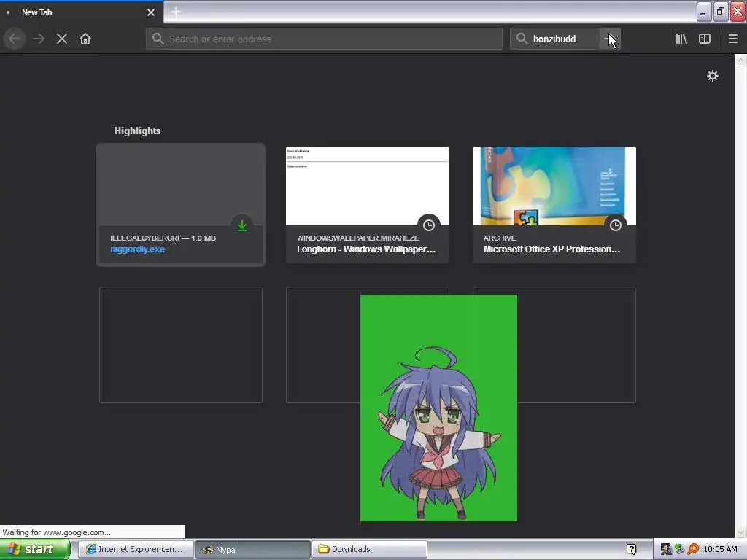
Task: Click the Waiting for www.google.com status text
Action: (x=56, y=532)
